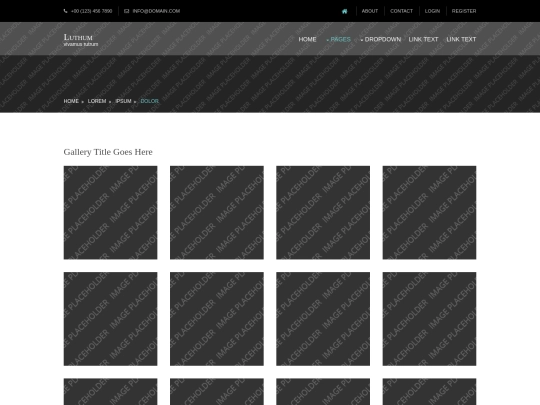Open first gallery thumbnail in first row
The width and height of the screenshot is (540, 405).
click(x=111, y=212)
